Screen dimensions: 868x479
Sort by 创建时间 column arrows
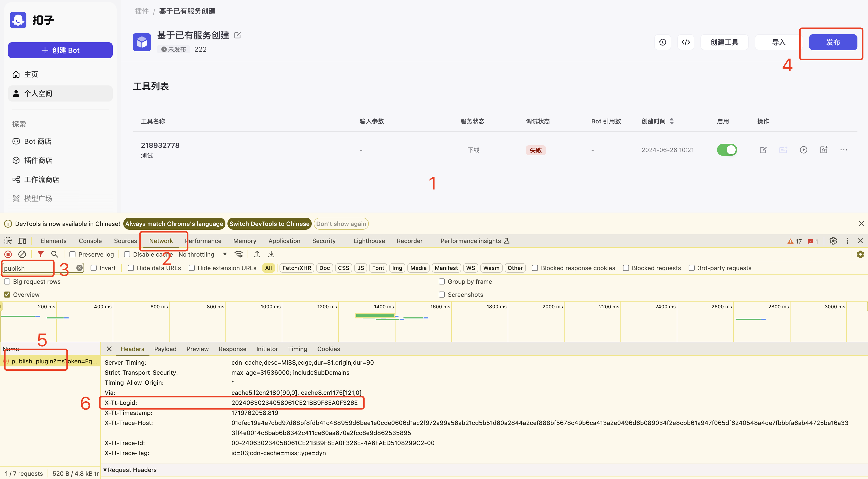click(672, 121)
